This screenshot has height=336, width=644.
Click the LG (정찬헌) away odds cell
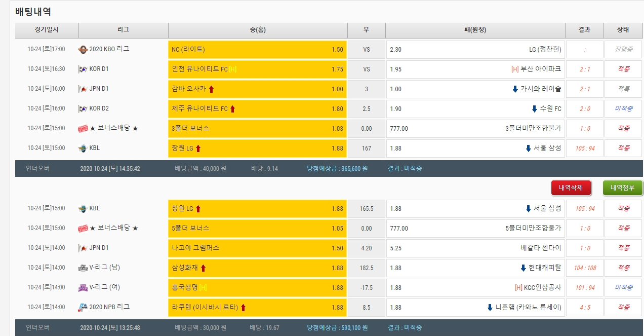click(x=475, y=50)
